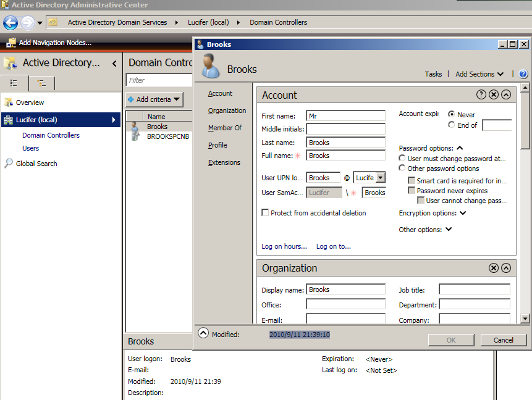Click the dialog vertical scrollbar thumb
Image resolution: width=532 pixels, height=400 pixels.
click(x=525, y=120)
